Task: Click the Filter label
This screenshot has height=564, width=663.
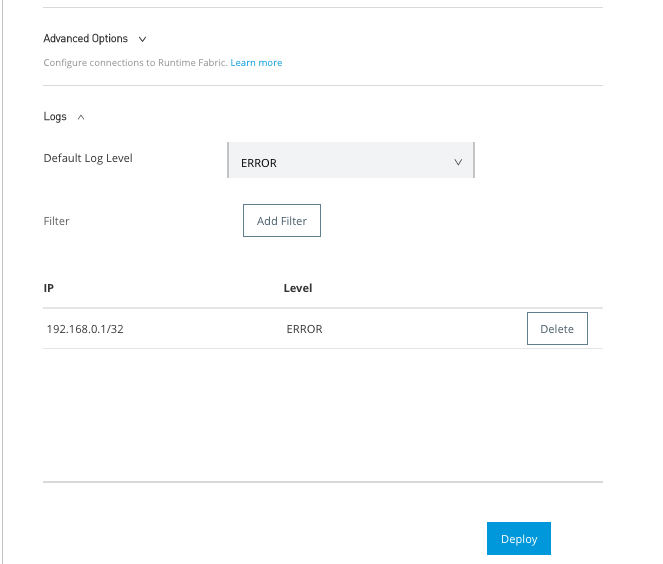Action: (57, 221)
